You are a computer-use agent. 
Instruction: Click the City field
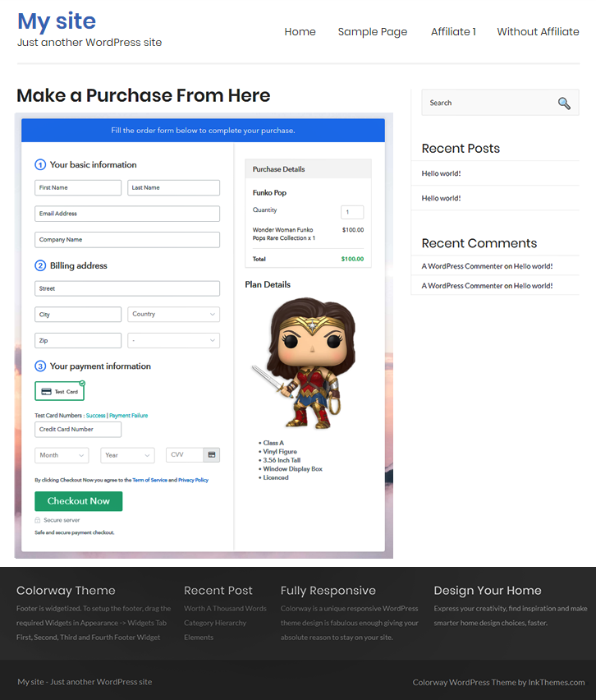point(78,315)
